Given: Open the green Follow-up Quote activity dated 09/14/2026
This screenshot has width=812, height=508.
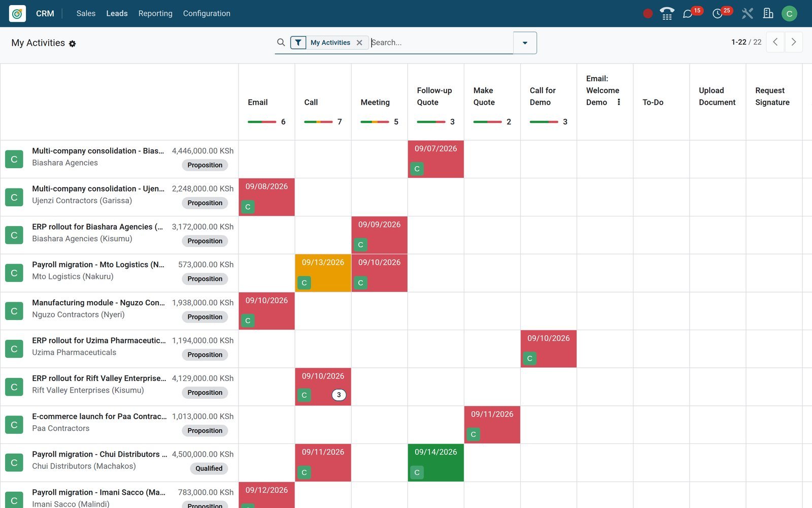Looking at the screenshot, I should [x=435, y=463].
